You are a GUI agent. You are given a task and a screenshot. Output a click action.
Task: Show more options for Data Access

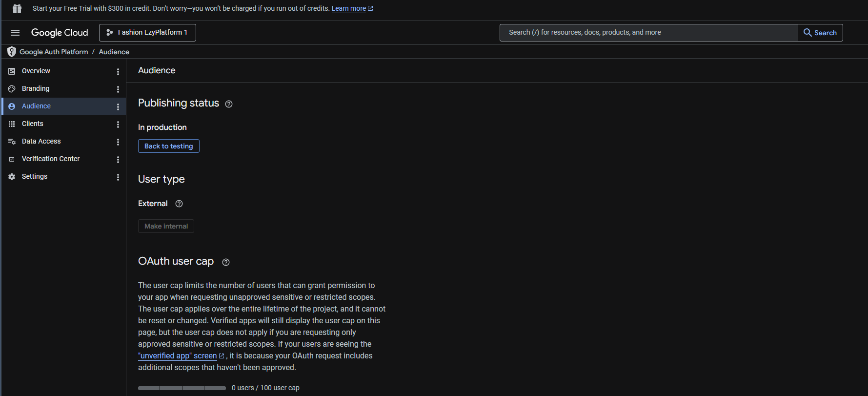coord(118,142)
